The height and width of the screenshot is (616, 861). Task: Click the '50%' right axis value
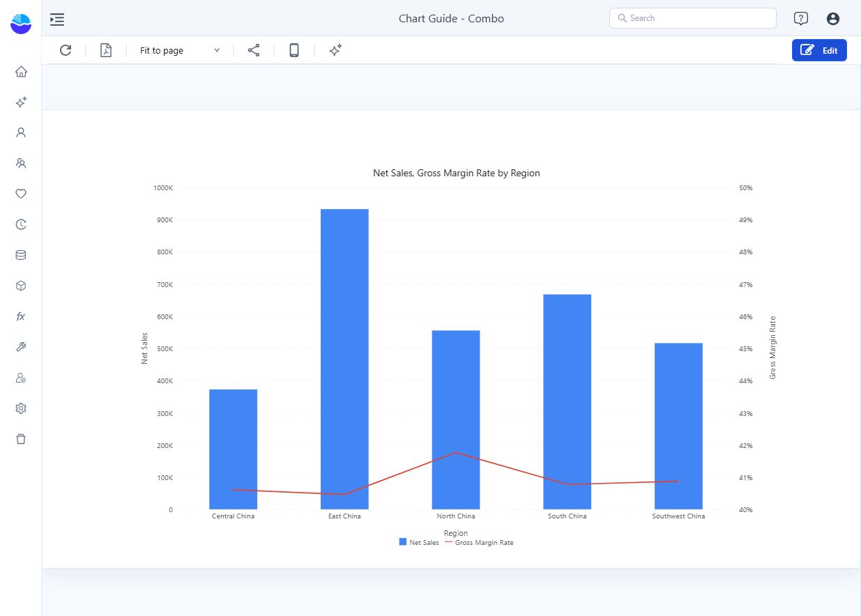(745, 187)
